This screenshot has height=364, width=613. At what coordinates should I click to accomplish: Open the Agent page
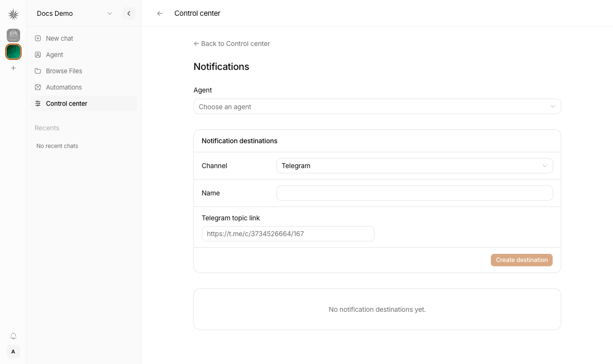click(84, 55)
